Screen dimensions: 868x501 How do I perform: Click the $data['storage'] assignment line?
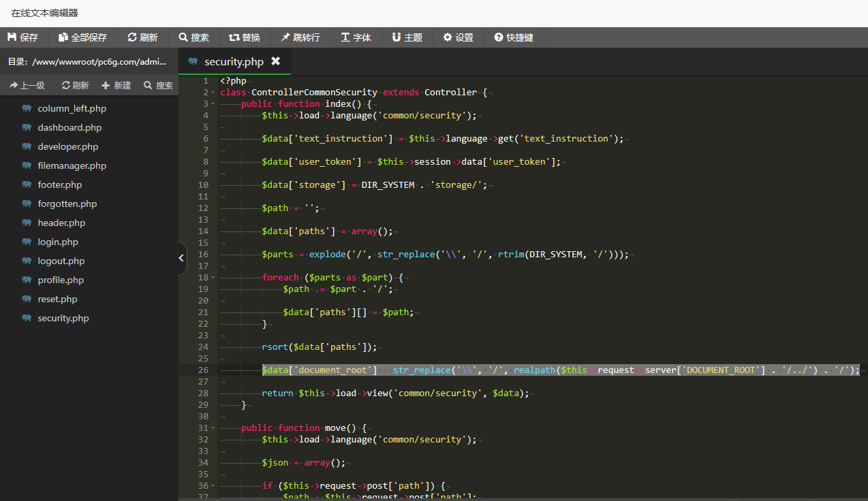pos(375,184)
